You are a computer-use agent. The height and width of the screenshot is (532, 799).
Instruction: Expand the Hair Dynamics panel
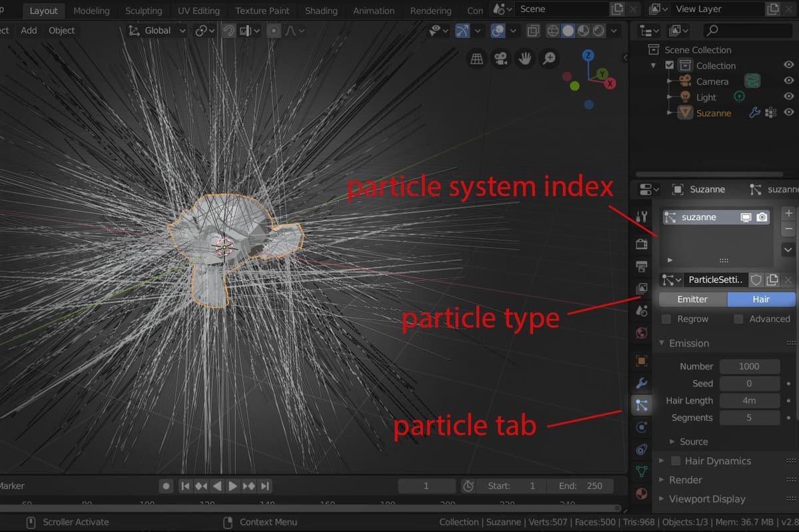[x=661, y=461]
